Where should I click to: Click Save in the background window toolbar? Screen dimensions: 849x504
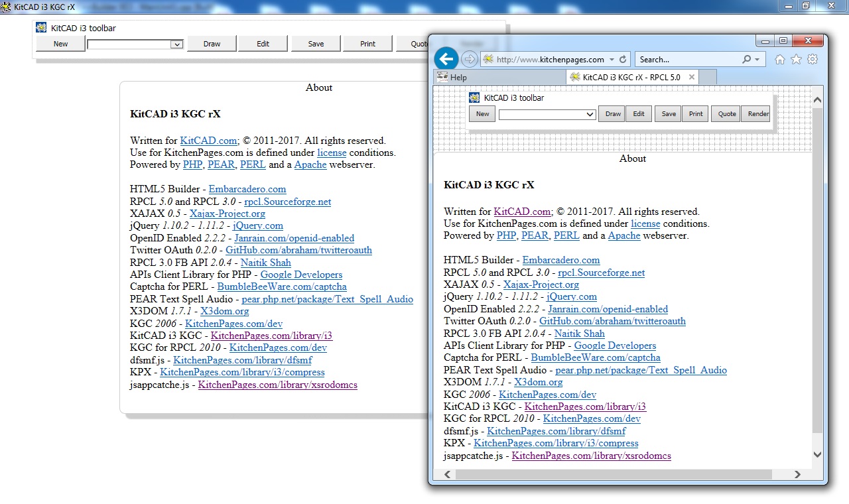point(316,44)
